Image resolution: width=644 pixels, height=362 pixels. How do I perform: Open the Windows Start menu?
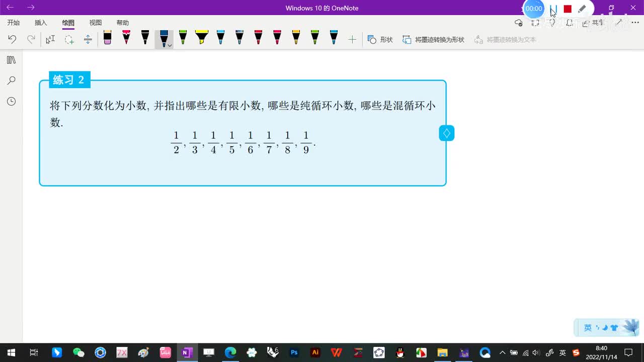(x=11, y=352)
